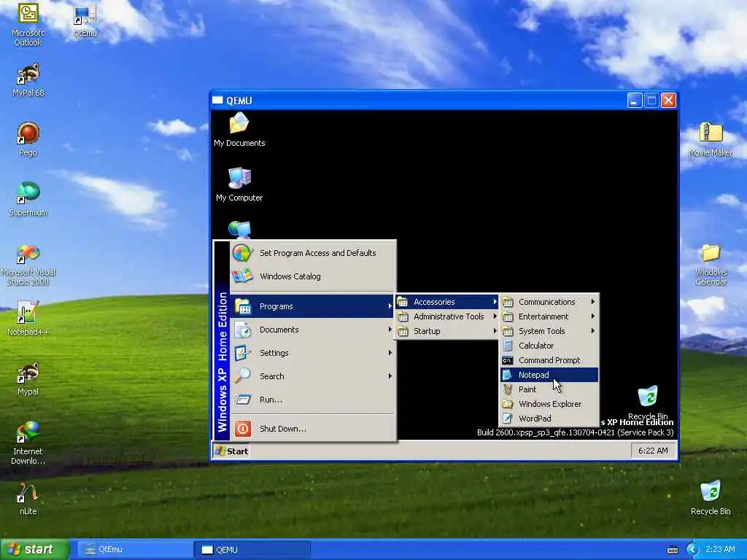The image size is (747, 560).
Task: Click the Documents label in Start menu
Action: click(279, 330)
